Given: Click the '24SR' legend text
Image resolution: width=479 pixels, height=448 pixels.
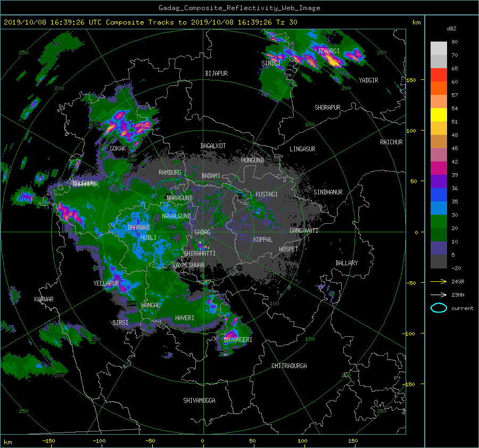Looking at the screenshot, I should 458,281.
